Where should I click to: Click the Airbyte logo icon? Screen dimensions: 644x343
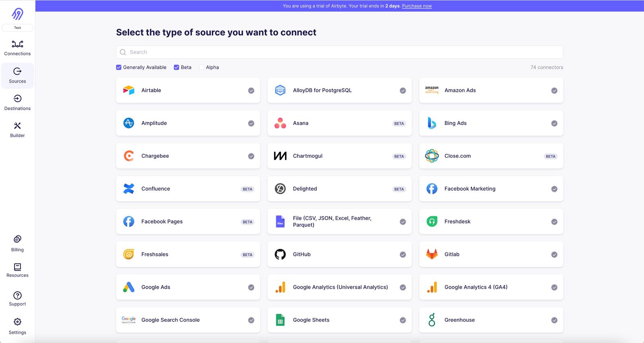[17, 14]
